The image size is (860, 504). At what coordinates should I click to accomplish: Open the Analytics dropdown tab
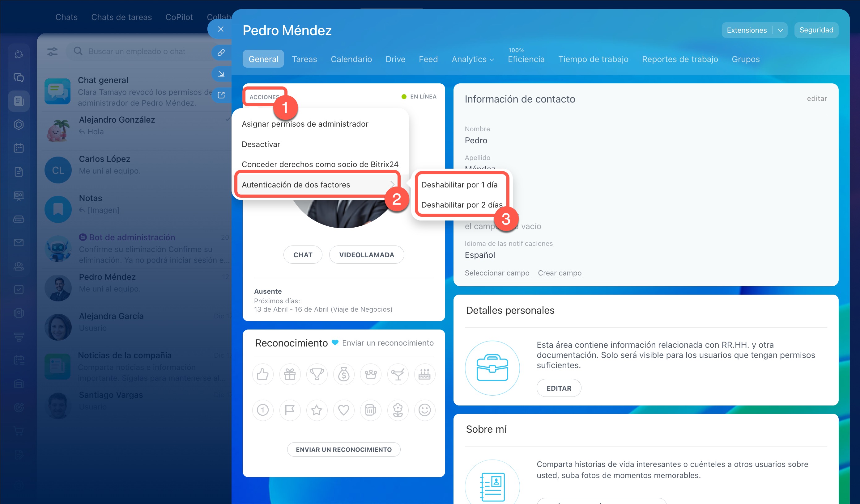click(472, 59)
